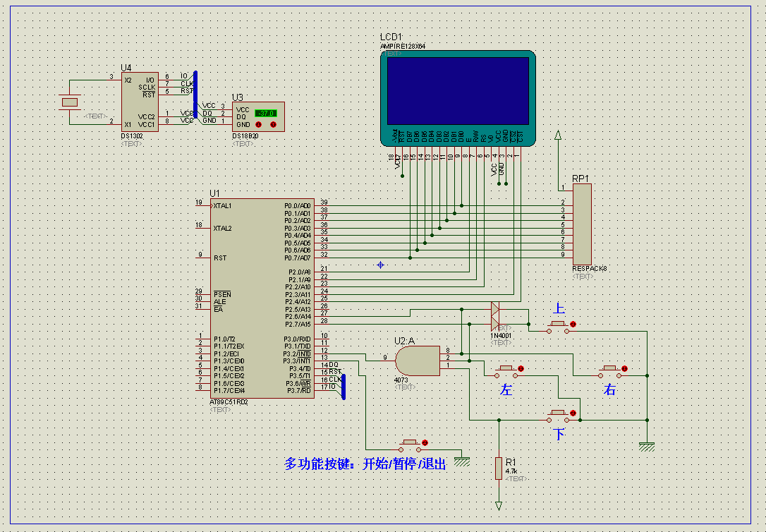
Task: Toggle the red latch dot on 左 button
Action: 521,368
